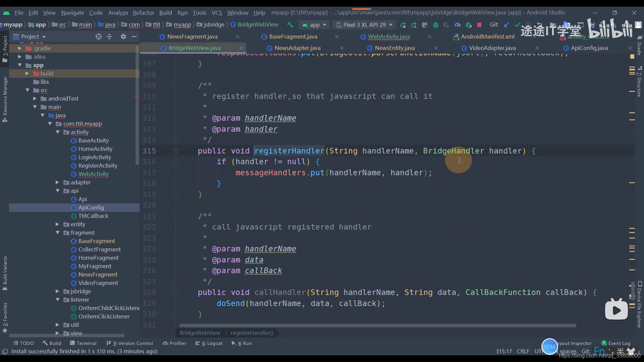Click the Attach Debugger to Android Process icon
Image resolution: width=644 pixels, height=362 pixels.
coord(469,25)
